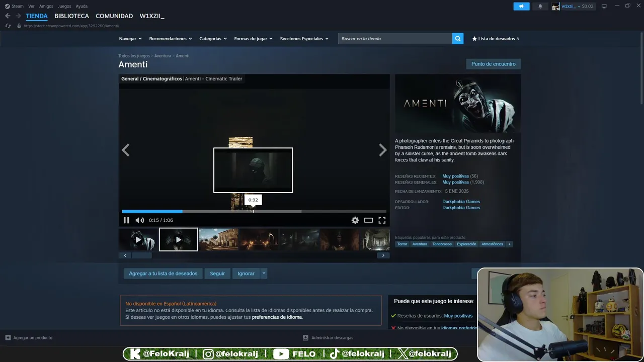The width and height of the screenshot is (644, 362).
Task: Click the Seguir button
Action: [x=217, y=274]
